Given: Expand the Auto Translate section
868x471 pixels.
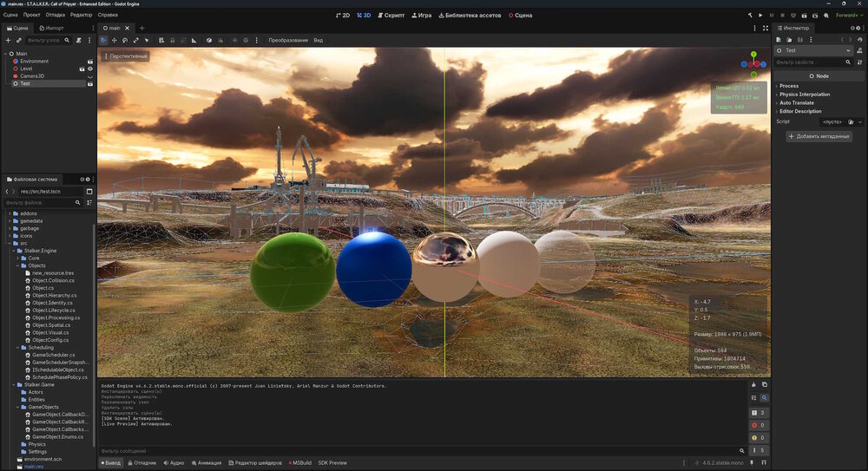Looking at the screenshot, I should [x=797, y=103].
